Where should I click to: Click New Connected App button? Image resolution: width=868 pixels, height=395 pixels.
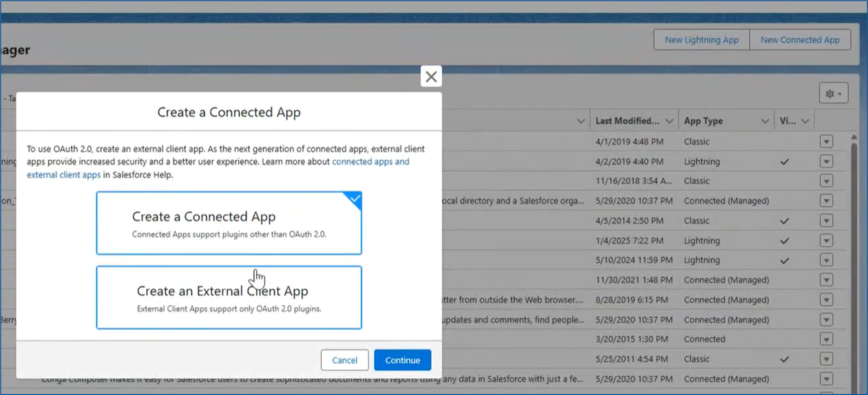click(800, 40)
